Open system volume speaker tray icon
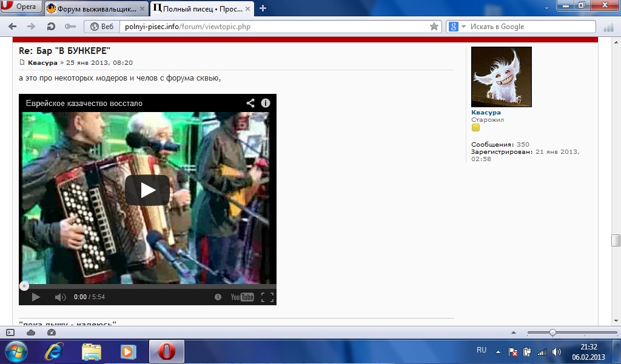This screenshot has width=621, height=364. point(557,352)
